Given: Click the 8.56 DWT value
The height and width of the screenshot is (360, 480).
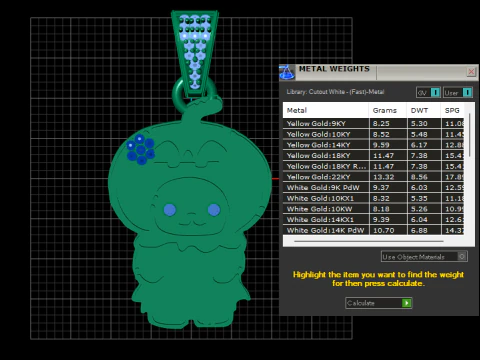Looking at the screenshot, I should tap(419, 177).
